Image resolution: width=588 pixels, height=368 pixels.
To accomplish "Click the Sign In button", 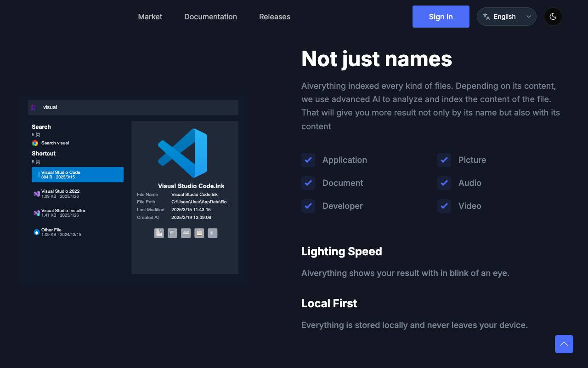I will click(441, 17).
